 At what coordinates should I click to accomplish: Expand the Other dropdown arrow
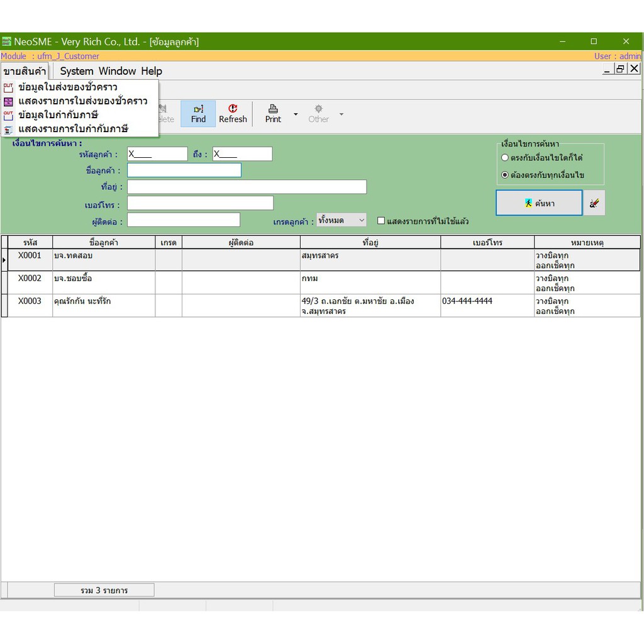[x=341, y=114]
